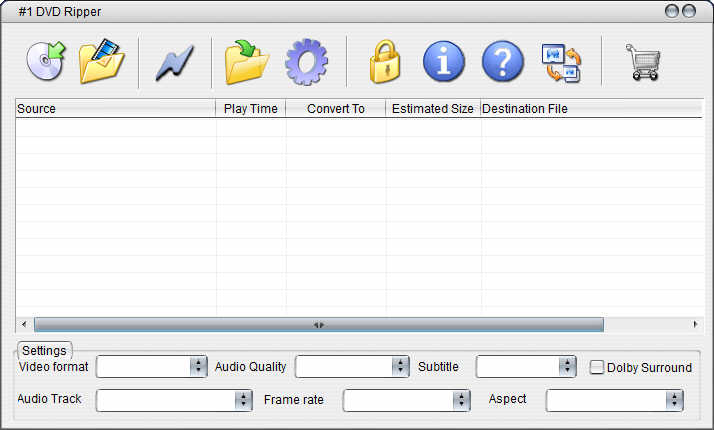Expand the Subtitle dropdown
The image size is (714, 430).
pyautogui.click(x=567, y=367)
